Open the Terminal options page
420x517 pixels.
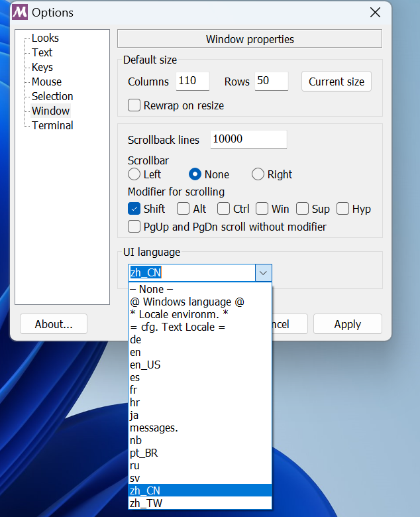[x=52, y=125]
